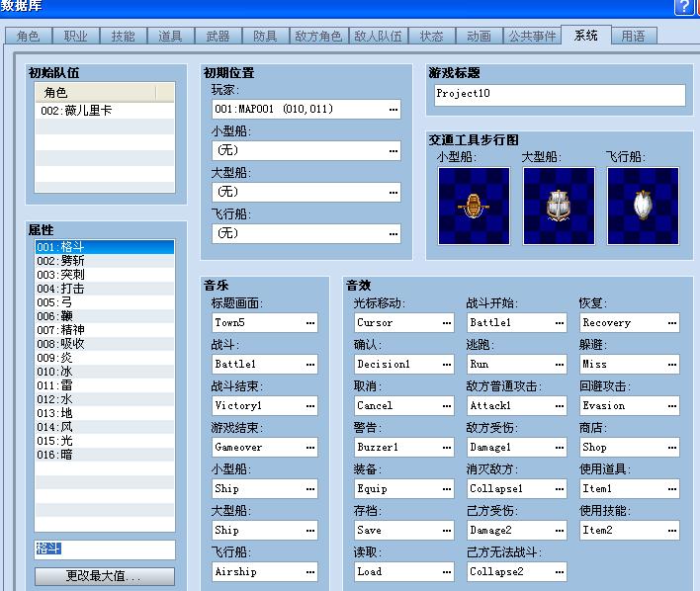Open Decision1 sound effect selector

(447, 365)
